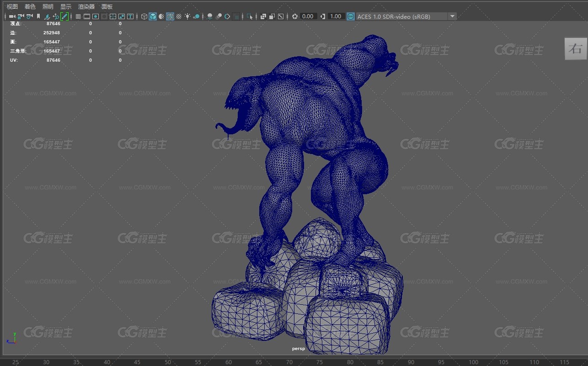Toggle the Safe Action icon
Viewport: 588px width, 366px height.
click(122, 16)
